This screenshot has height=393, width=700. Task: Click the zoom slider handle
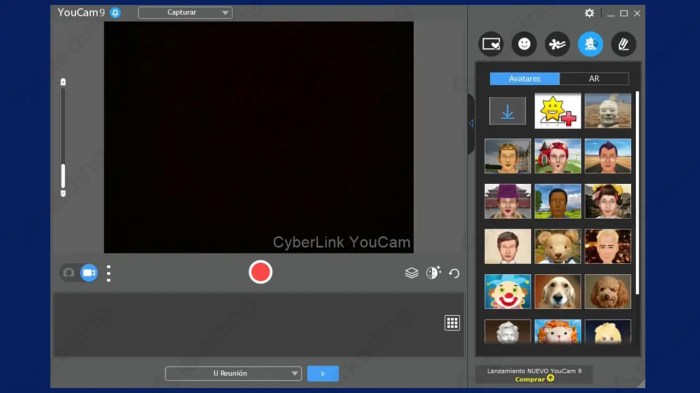point(63,176)
